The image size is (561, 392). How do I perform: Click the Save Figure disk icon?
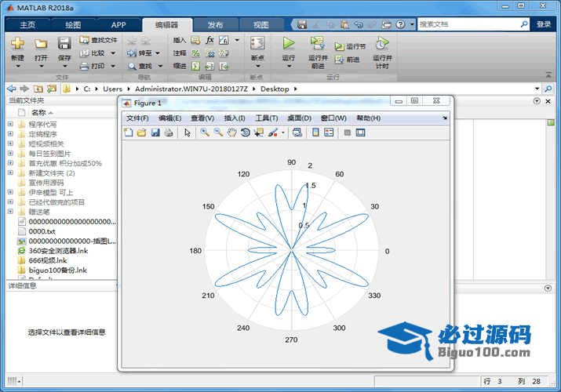[x=155, y=132]
